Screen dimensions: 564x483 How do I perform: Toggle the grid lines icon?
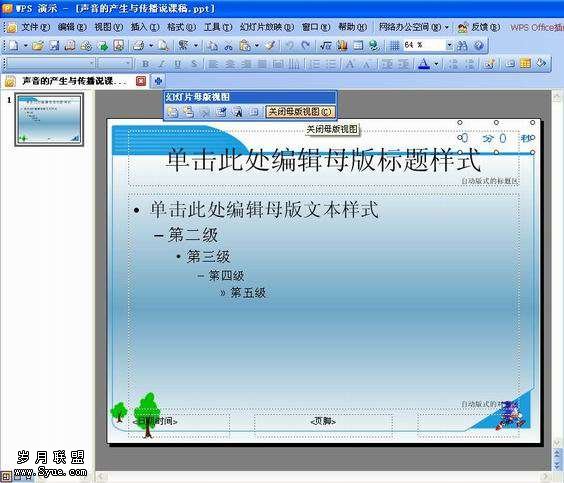click(395, 46)
